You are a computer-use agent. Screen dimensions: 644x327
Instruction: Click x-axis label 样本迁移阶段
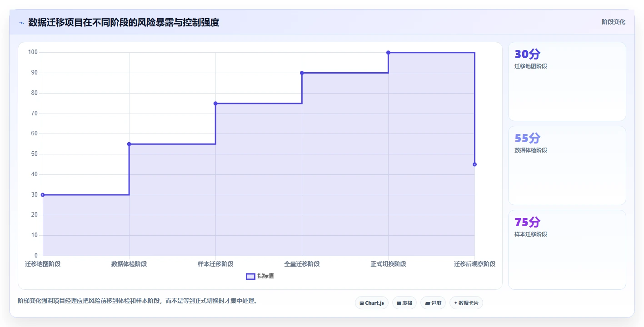pyautogui.click(x=215, y=264)
